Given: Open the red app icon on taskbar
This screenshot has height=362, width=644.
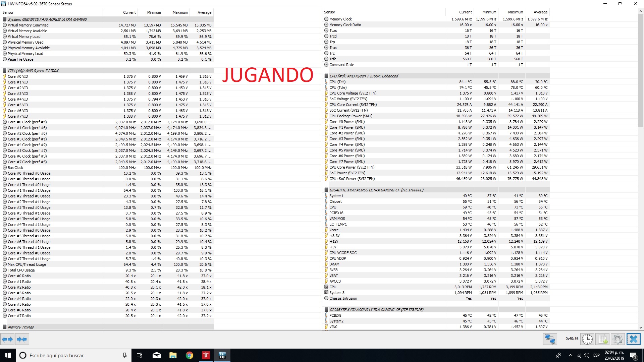Looking at the screenshot, I should click(206, 355).
